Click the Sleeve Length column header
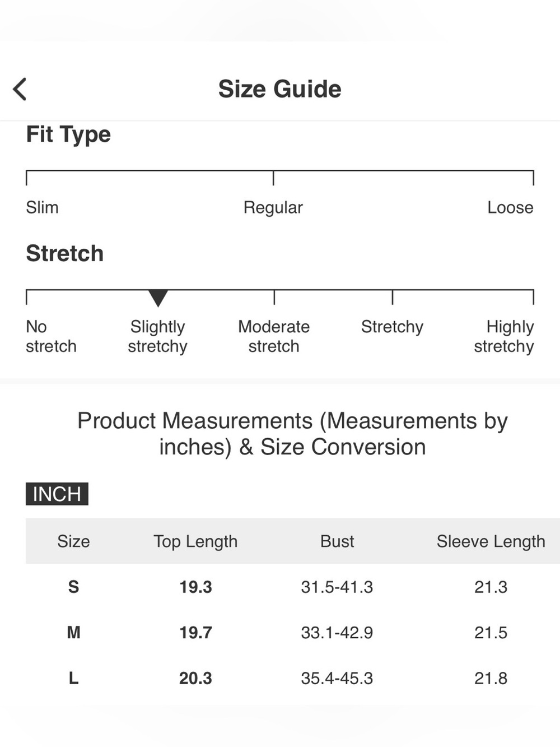The height and width of the screenshot is (747, 560). (x=491, y=541)
